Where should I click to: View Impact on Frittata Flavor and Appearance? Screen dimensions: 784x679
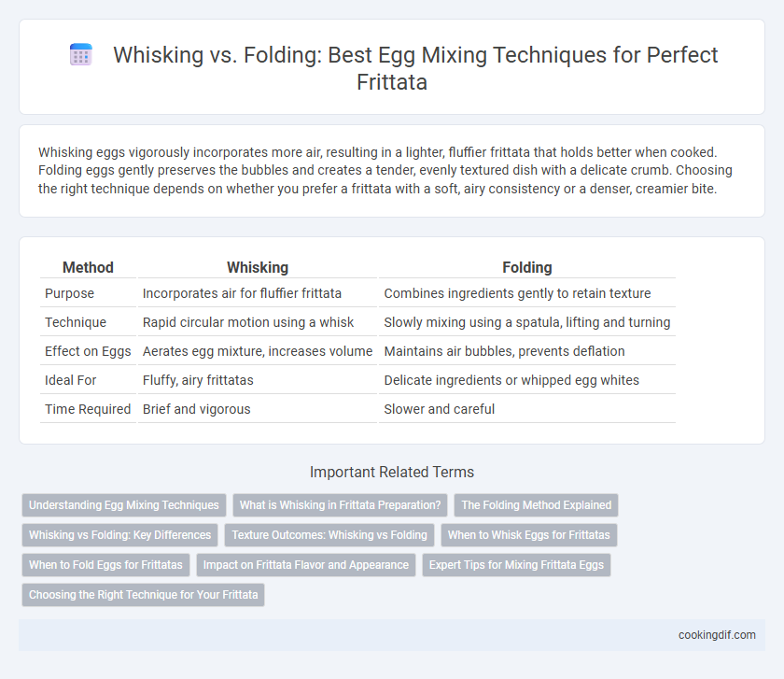click(x=306, y=565)
